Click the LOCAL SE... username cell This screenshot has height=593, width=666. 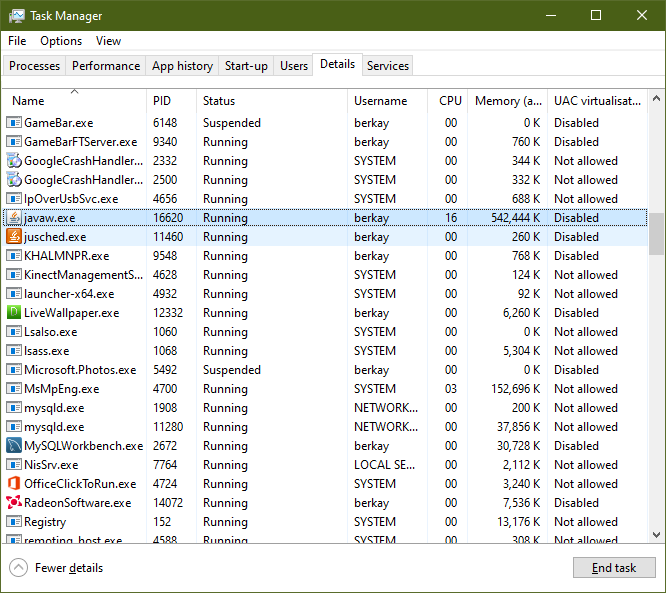pyautogui.click(x=384, y=465)
